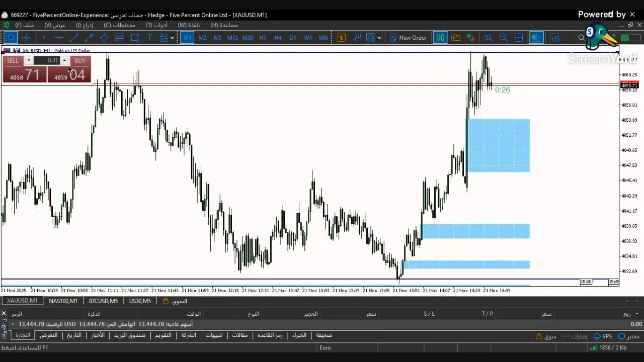Click the yellow folder toolbar icon

click(x=456, y=38)
